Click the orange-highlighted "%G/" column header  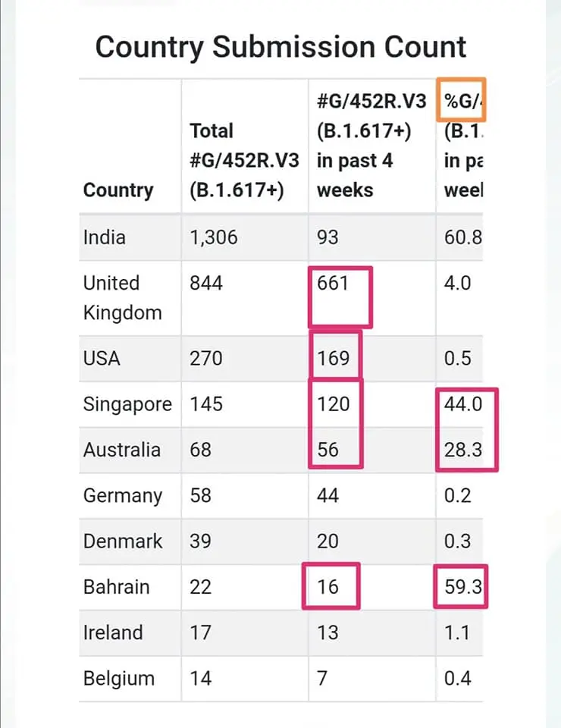[x=461, y=99]
